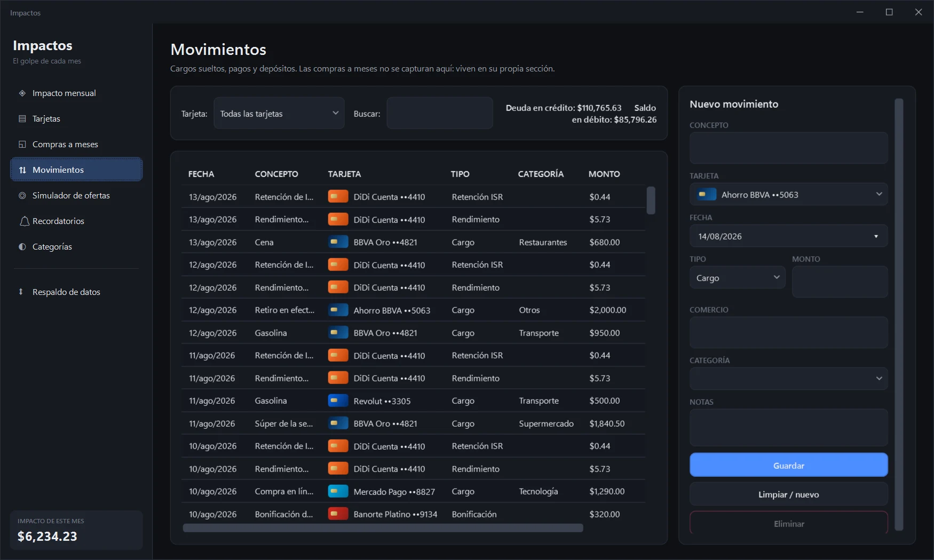This screenshot has width=934, height=560.
Task: Open the Tarjetas section
Action: (76, 119)
